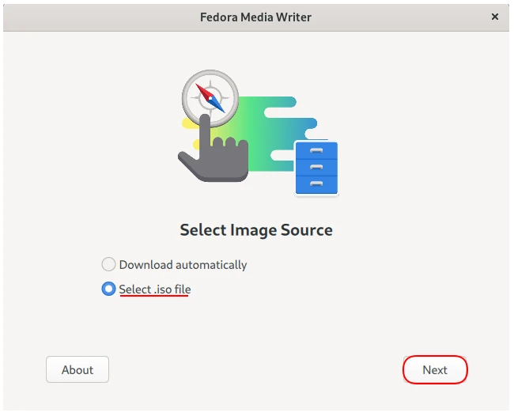
Task: Click the bottom drawer of the blue cabinet
Action: pyautogui.click(x=316, y=184)
